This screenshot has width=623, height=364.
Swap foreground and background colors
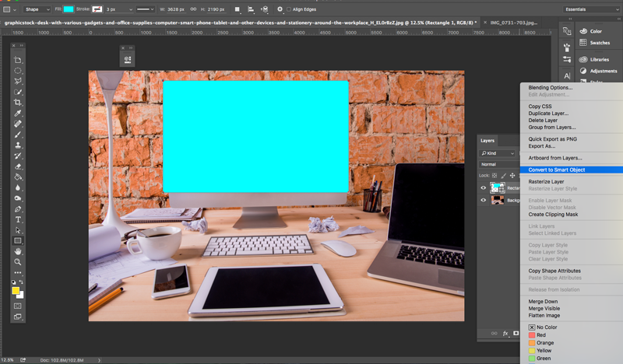(22, 282)
